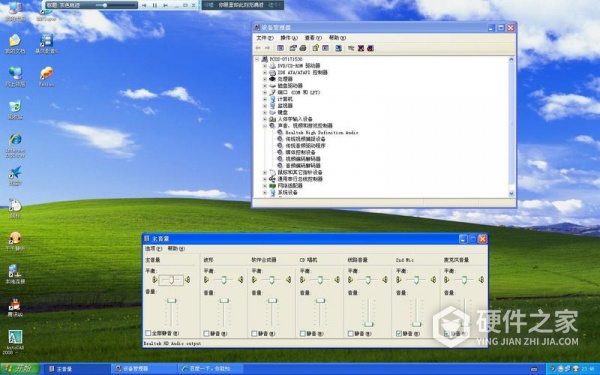This screenshot has height=375, width=600.
Task: Open the 查看 menu in Device Manager
Action: click(313, 38)
